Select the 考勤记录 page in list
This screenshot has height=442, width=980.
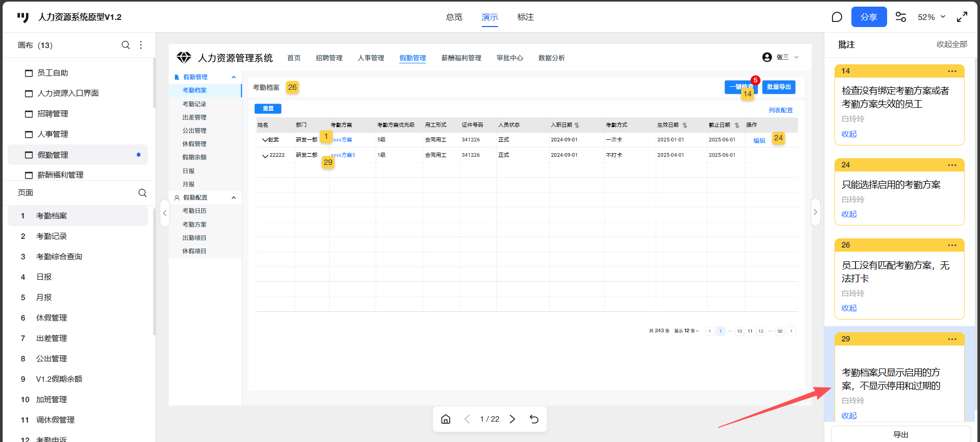pyautogui.click(x=52, y=236)
